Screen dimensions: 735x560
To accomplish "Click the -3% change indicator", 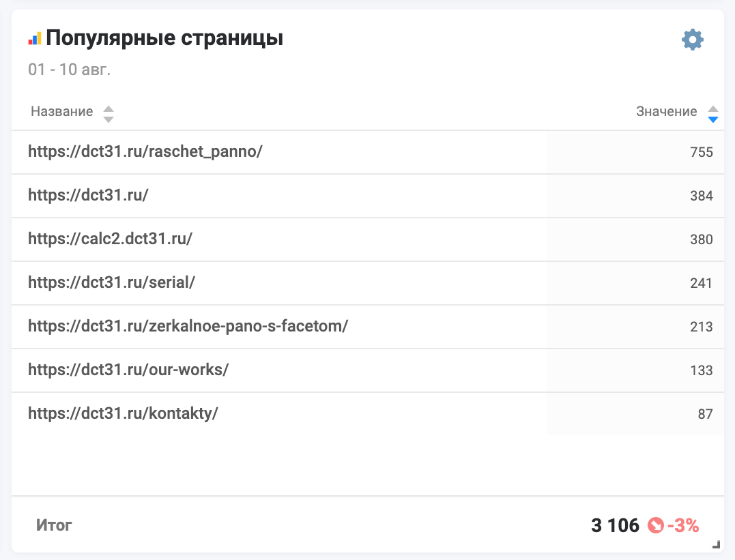I will click(x=683, y=525).
